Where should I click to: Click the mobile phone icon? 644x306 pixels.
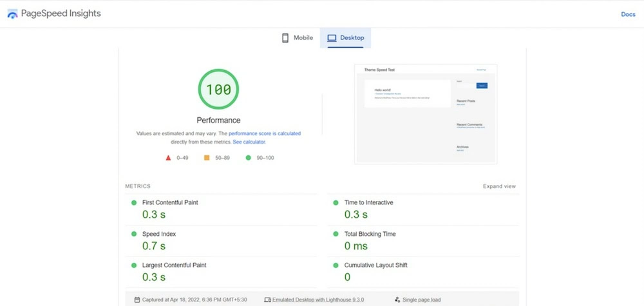click(285, 38)
